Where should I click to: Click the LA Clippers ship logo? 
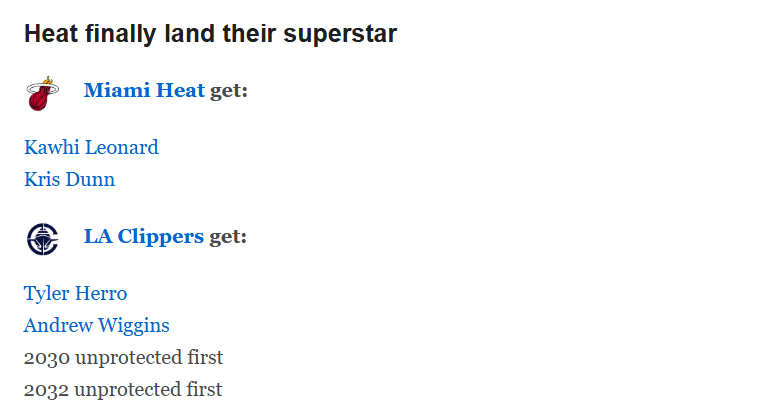tap(43, 239)
